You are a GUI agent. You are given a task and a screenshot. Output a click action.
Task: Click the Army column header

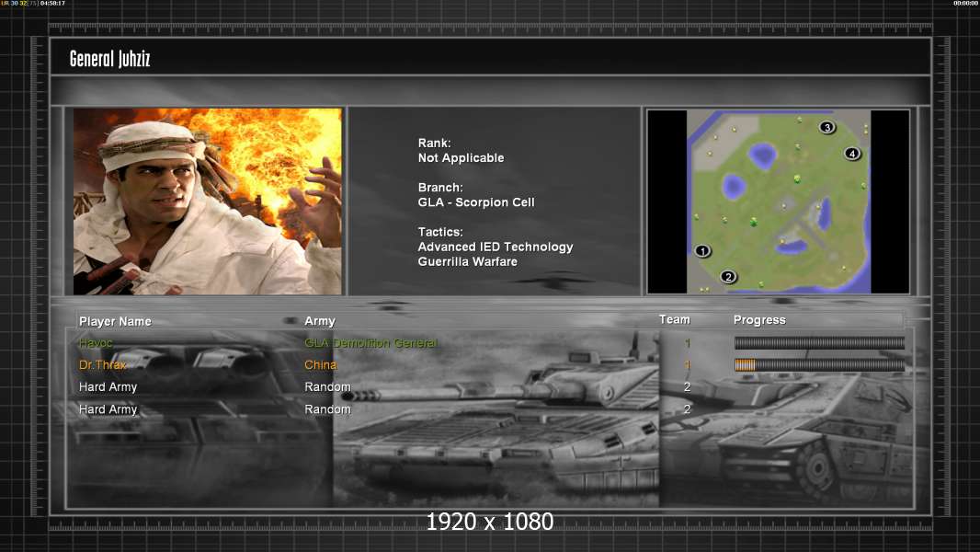(320, 321)
